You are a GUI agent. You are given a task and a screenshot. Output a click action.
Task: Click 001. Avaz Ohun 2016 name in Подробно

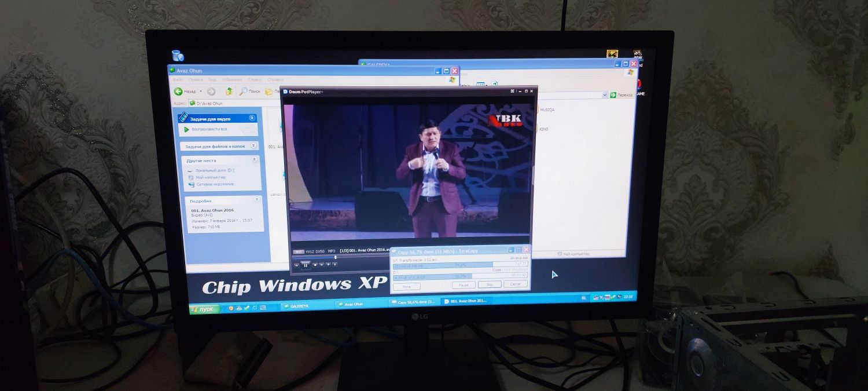(x=212, y=210)
